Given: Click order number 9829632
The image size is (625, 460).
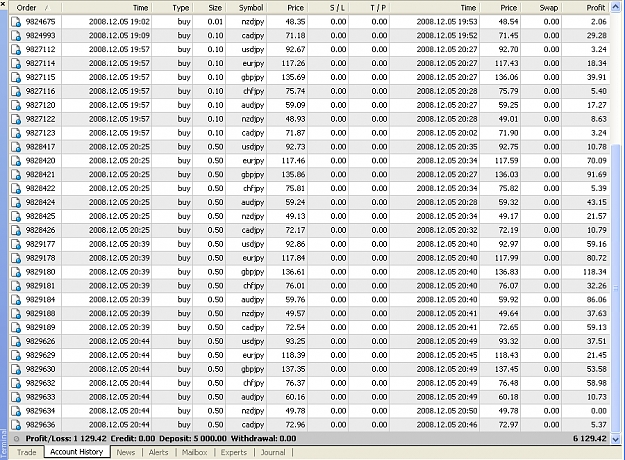Looking at the screenshot, I should pos(40,383).
